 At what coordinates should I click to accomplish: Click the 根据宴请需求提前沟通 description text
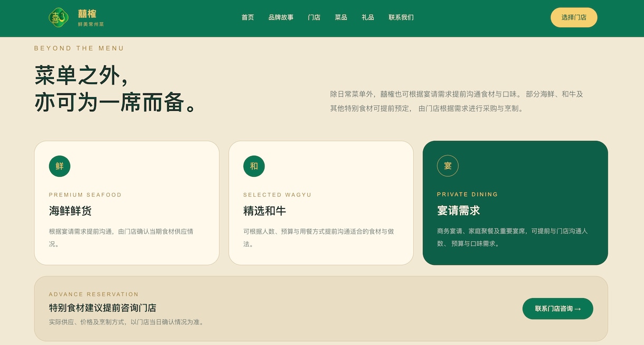(121, 238)
